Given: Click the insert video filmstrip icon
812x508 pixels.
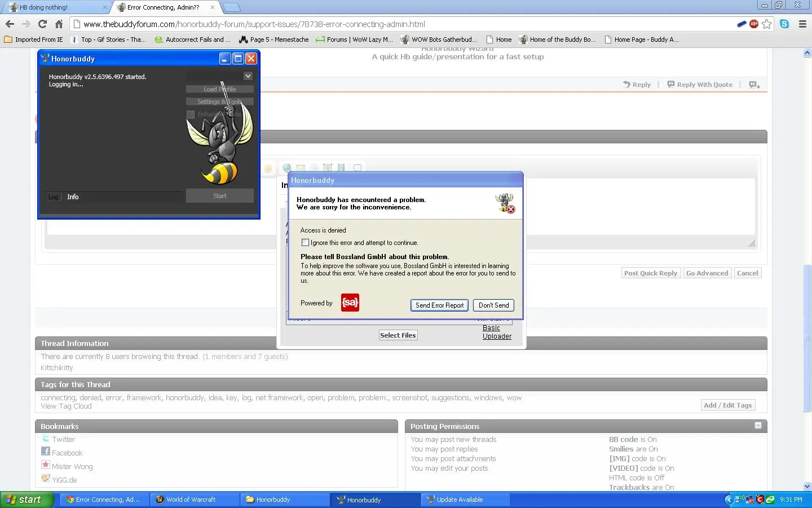Looking at the screenshot, I should (341, 168).
